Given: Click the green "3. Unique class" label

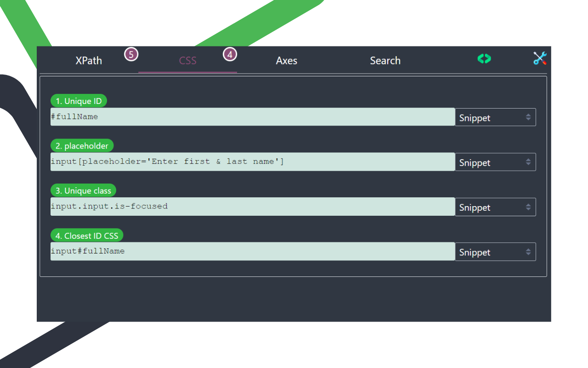Looking at the screenshot, I should click(83, 190).
